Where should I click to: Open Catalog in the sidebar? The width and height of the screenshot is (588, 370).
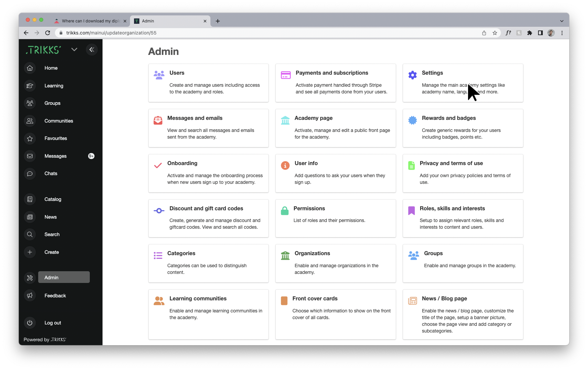pyautogui.click(x=53, y=199)
